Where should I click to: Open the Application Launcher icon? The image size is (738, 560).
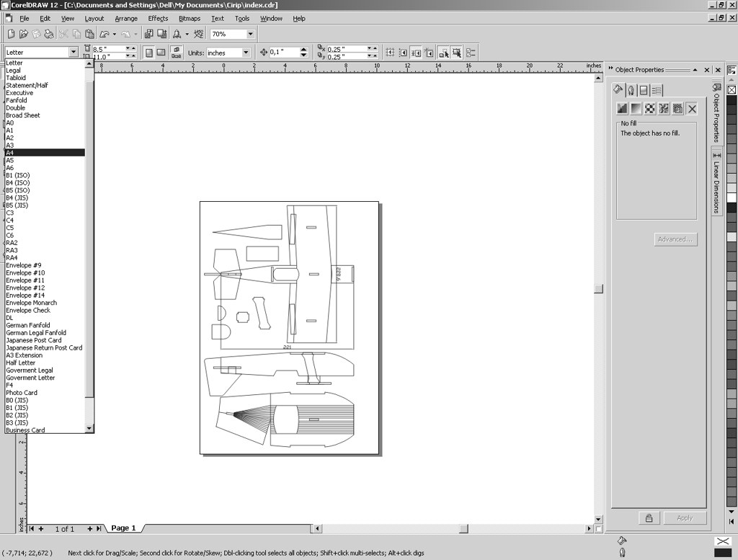click(x=177, y=34)
